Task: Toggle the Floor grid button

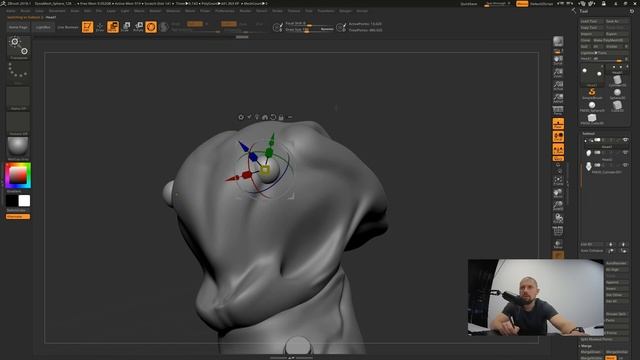Action: [558, 124]
